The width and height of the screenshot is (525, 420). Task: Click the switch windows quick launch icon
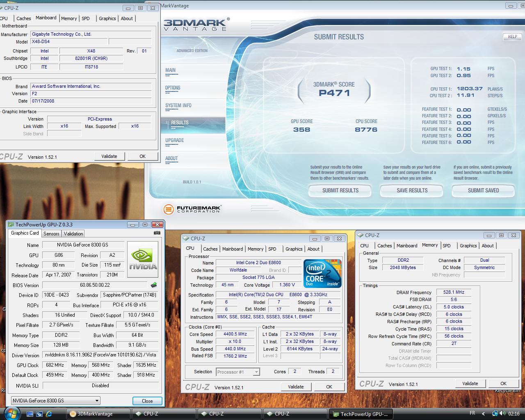point(39,413)
